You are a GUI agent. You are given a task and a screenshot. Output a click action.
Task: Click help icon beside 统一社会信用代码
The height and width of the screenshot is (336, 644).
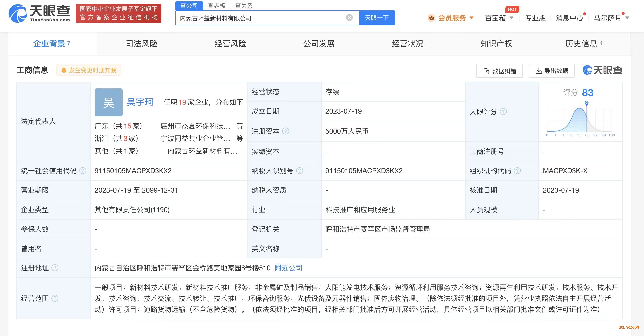(x=83, y=171)
